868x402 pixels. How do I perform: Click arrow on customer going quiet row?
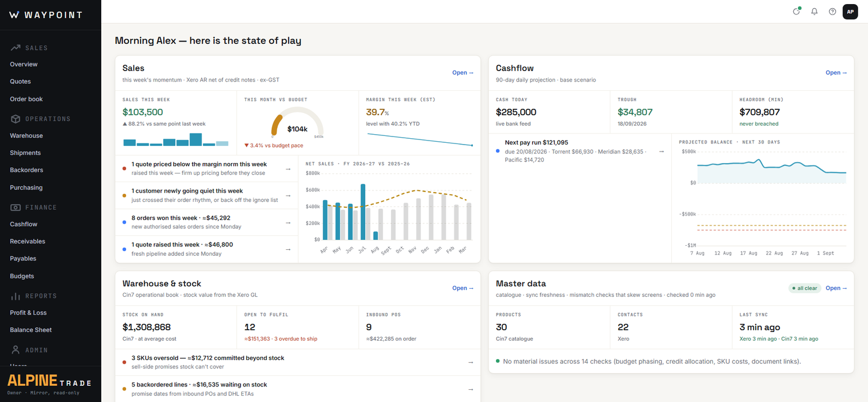click(x=288, y=196)
